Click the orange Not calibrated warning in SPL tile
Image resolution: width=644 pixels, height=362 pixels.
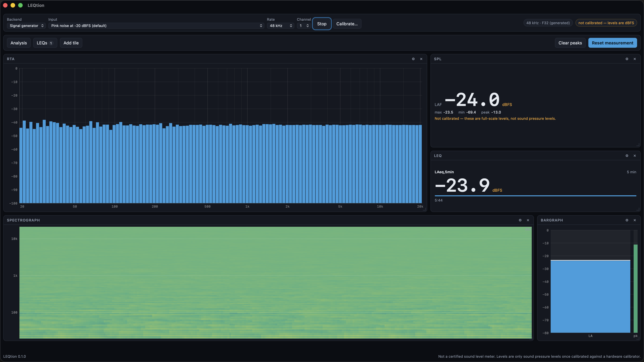495,118
